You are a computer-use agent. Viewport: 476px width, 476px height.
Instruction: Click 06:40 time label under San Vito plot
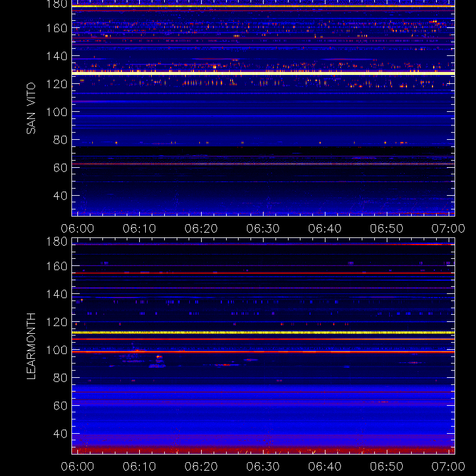(x=325, y=228)
